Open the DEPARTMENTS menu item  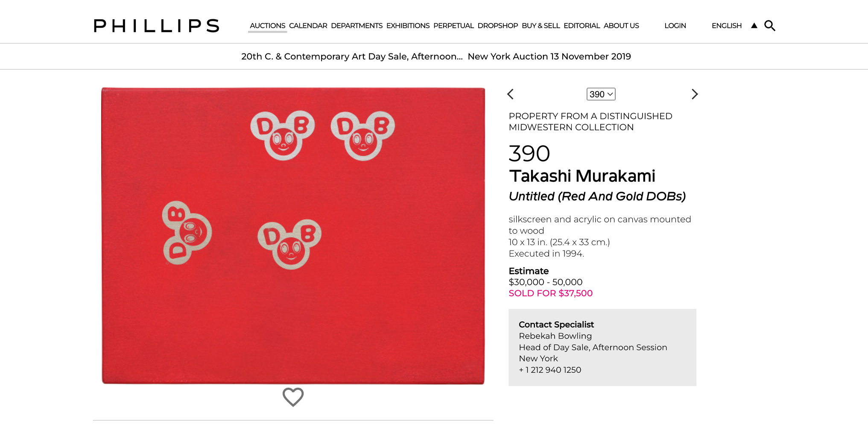coord(357,26)
